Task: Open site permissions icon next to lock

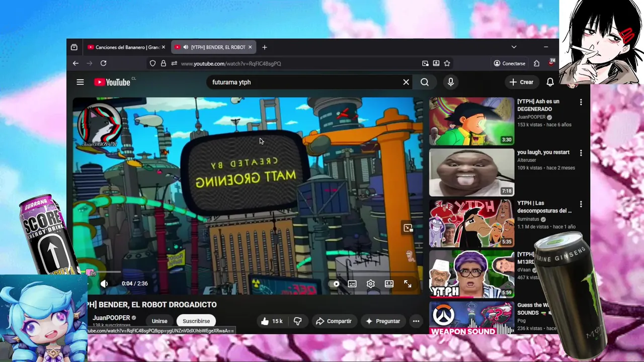Action: [x=174, y=63]
